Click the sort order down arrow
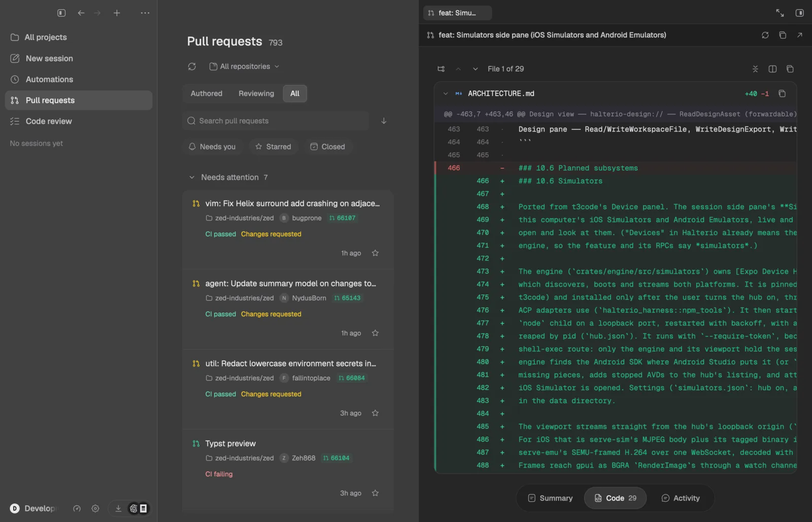Screen dimensions: 812x522 384,121
